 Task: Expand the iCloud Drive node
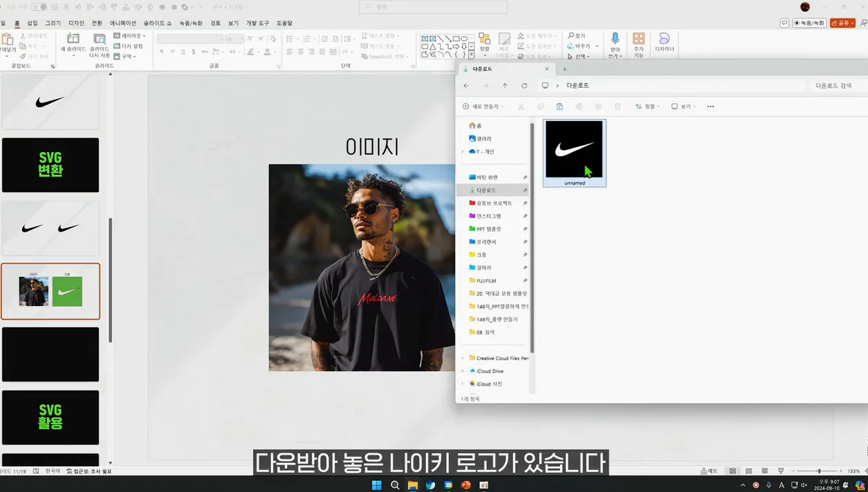pos(463,371)
